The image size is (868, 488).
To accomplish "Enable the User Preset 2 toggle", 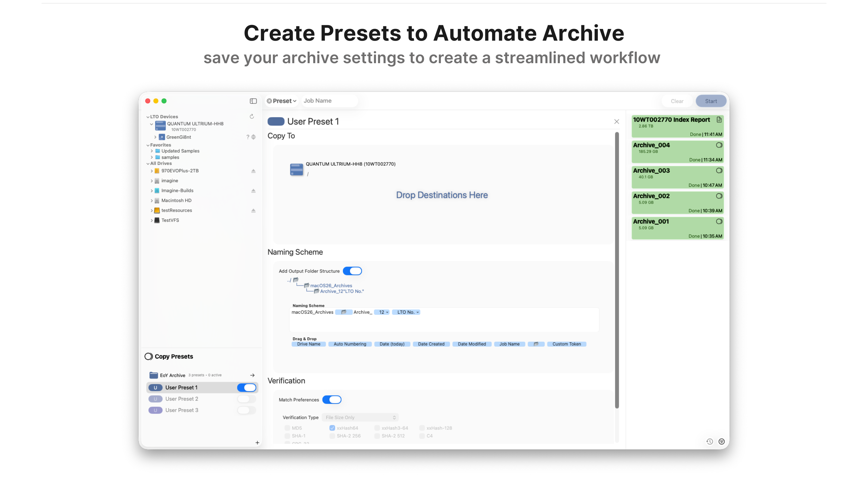I will point(247,399).
